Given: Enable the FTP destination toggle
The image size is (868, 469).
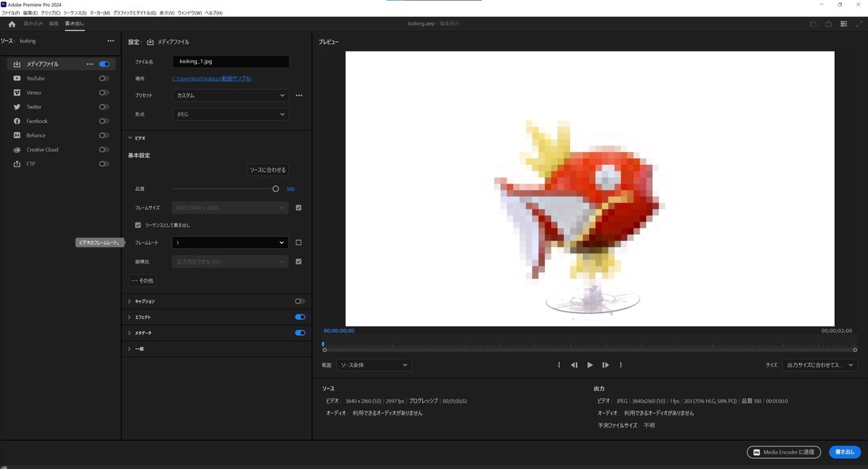Looking at the screenshot, I should pos(104,164).
